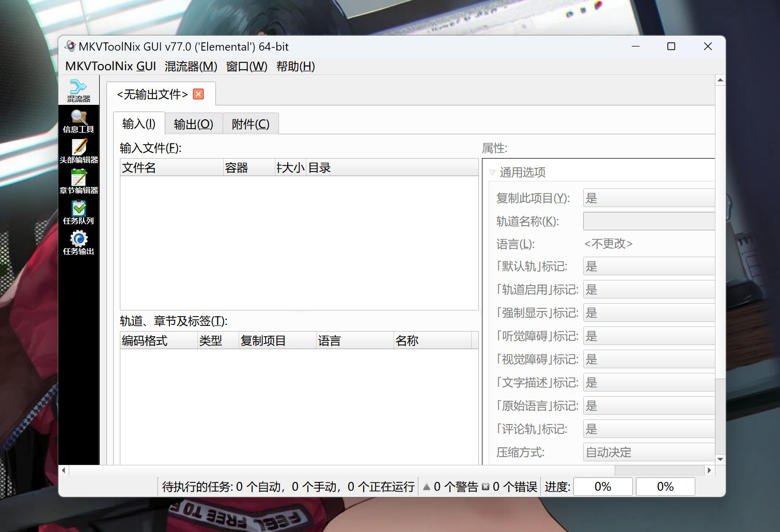The height and width of the screenshot is (532, 780).
Task: Collapse the 通用选项 section
Action: (492, 173)
